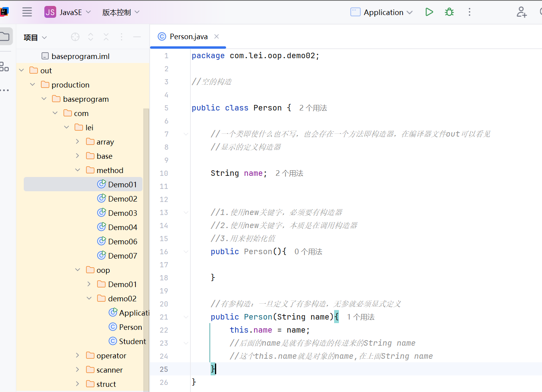Show more tool windows via the ellipsis icon
Screen dimensions: 542x392
5,90
